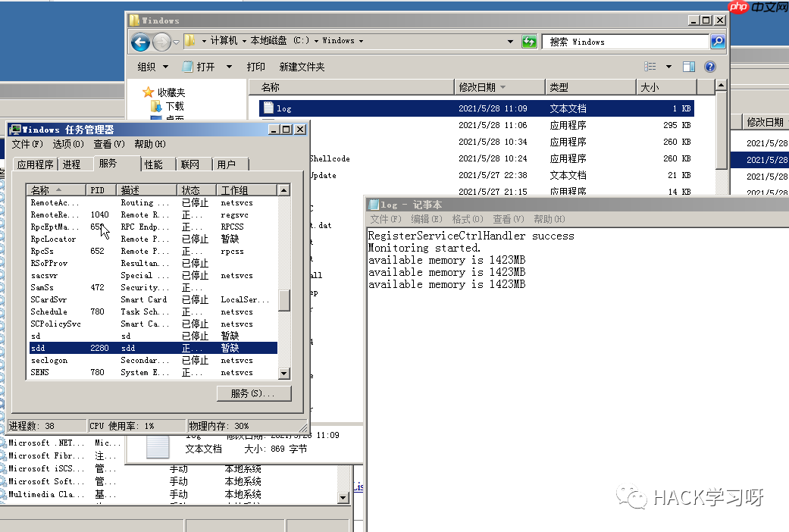Click the refresh icon beside the address bar
Viewport: 789px width, 532px height.
529,42
